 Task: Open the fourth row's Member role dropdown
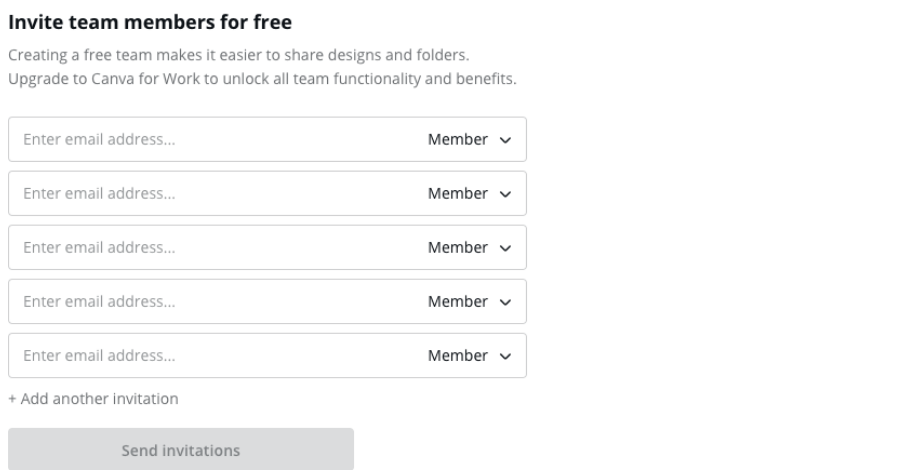pyautogui.click(x=468, y=302)
